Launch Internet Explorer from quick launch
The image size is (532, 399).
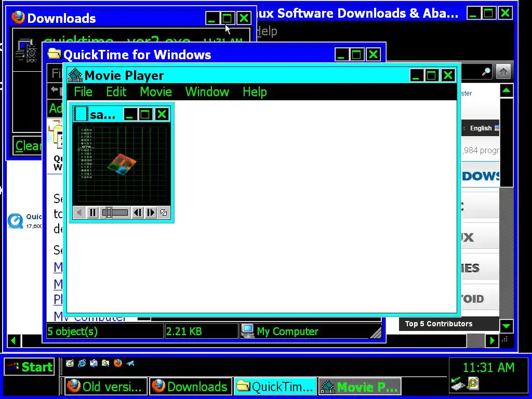(82, 363)
